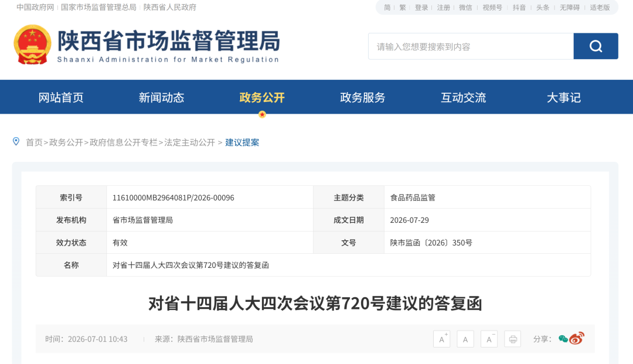Switch to 适老版 elderly version
Viewport: 633px width, 364px height.
point(600,7)
